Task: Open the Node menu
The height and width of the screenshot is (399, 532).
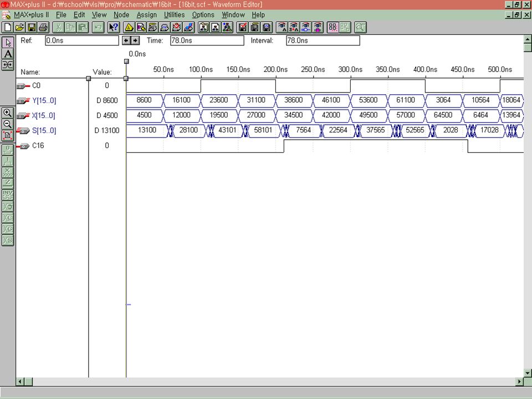Action: coord(121,15)
